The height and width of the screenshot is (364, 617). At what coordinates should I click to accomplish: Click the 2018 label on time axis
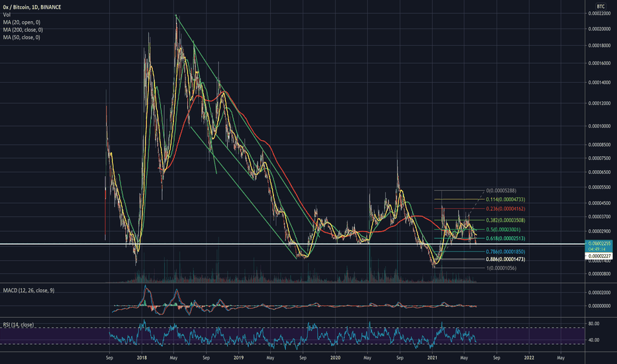coord(142,358)
